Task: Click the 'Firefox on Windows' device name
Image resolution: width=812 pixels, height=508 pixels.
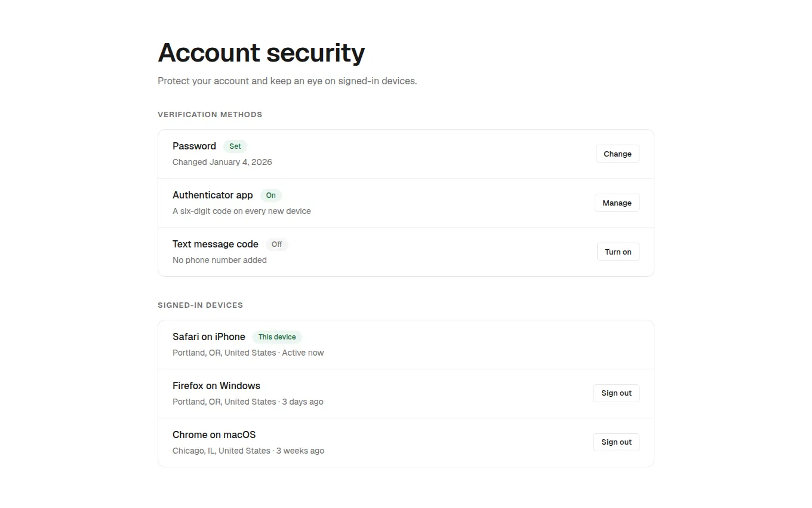Action: 216,385
